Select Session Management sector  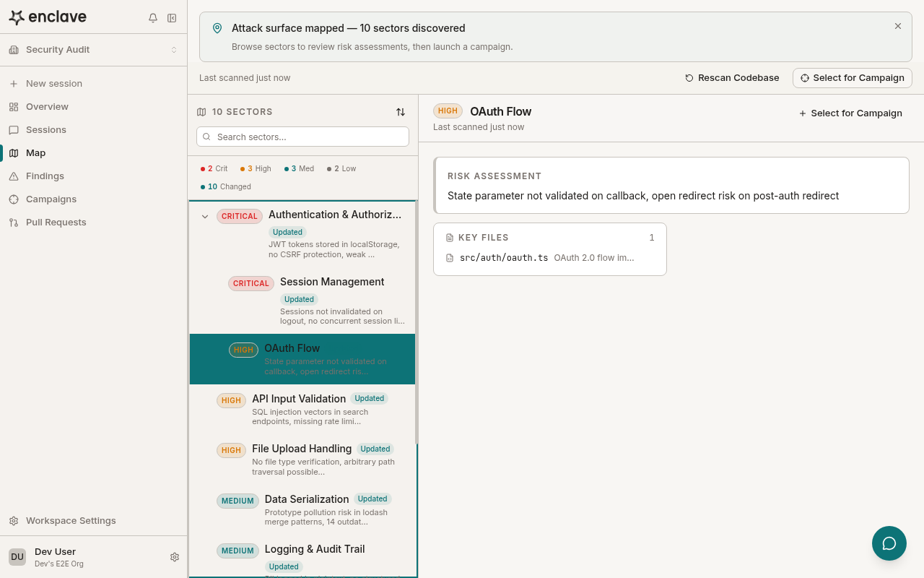302,301
